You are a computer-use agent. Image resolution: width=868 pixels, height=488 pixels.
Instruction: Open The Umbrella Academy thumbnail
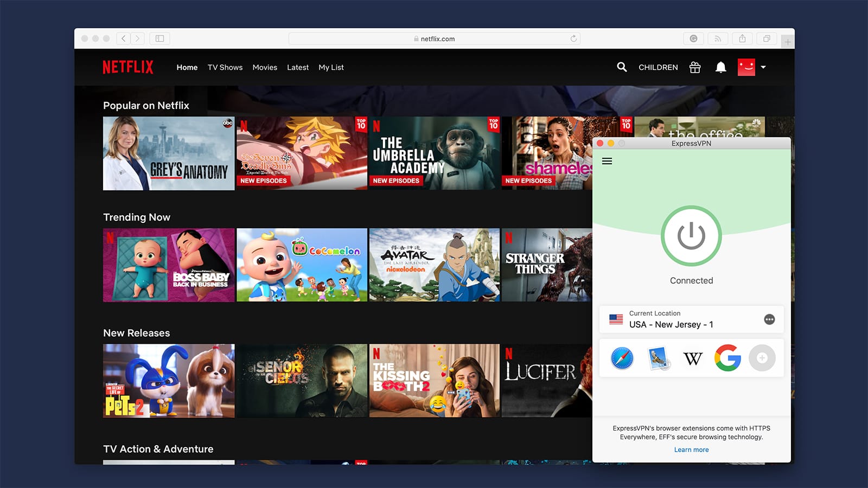click(x=435, y=153)
